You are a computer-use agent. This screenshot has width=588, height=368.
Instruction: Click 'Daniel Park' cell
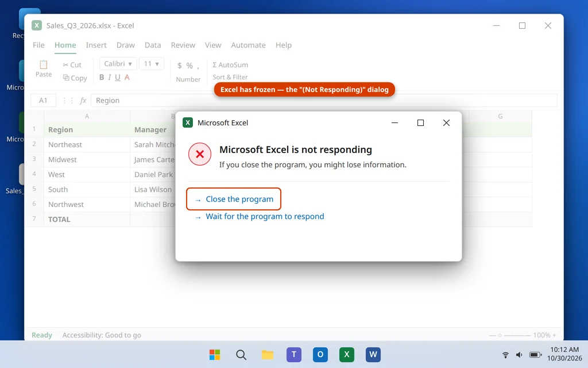coord(153,175)
